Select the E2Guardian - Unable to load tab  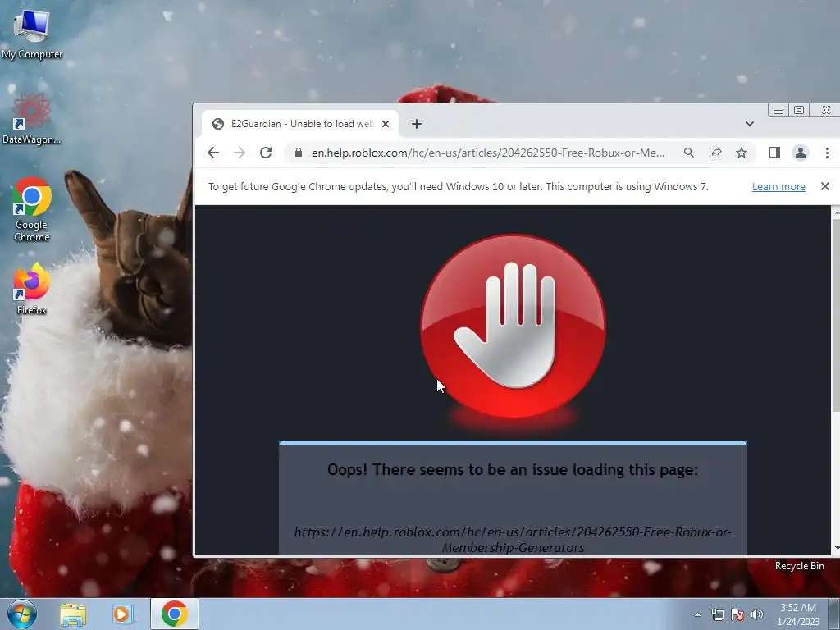click(300, 124)
